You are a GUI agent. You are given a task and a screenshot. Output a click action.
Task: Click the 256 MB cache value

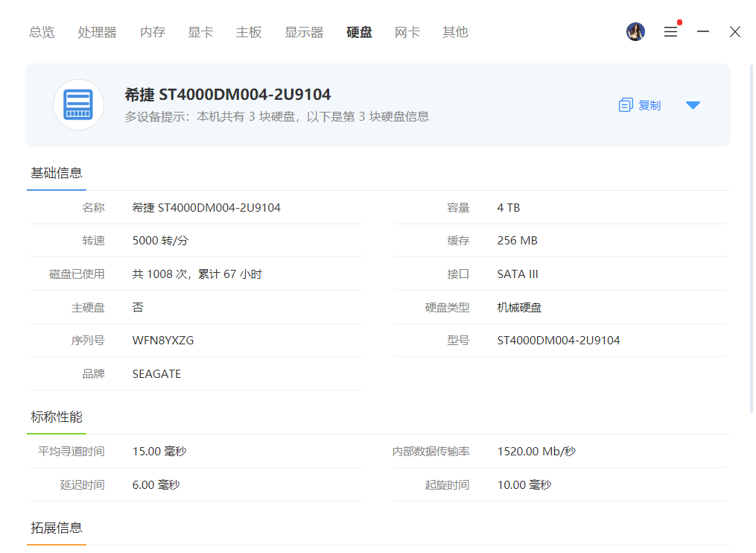coord(517,240)
